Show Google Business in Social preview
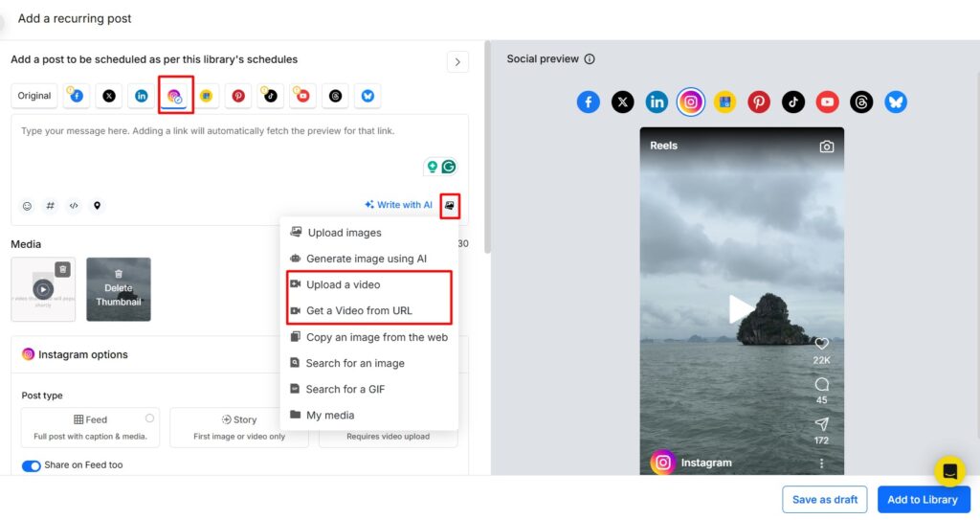980x520 pixels. click(725, 102)
